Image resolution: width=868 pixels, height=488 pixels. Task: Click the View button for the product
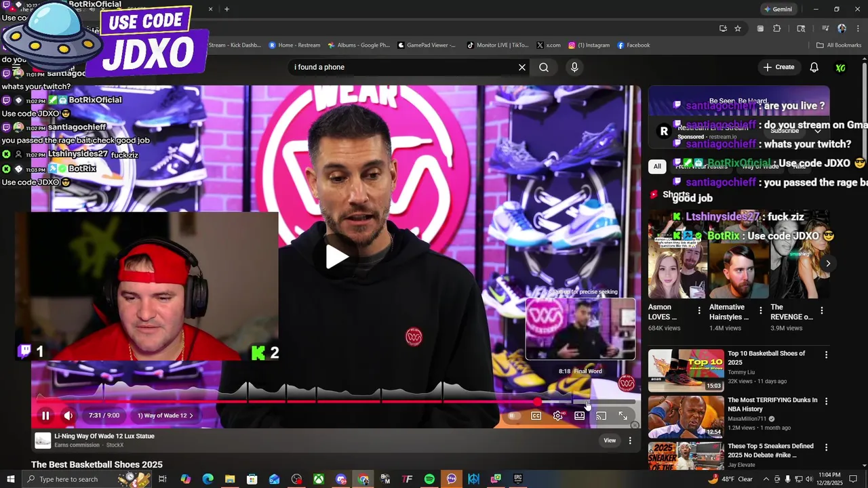tap(610, 441)
